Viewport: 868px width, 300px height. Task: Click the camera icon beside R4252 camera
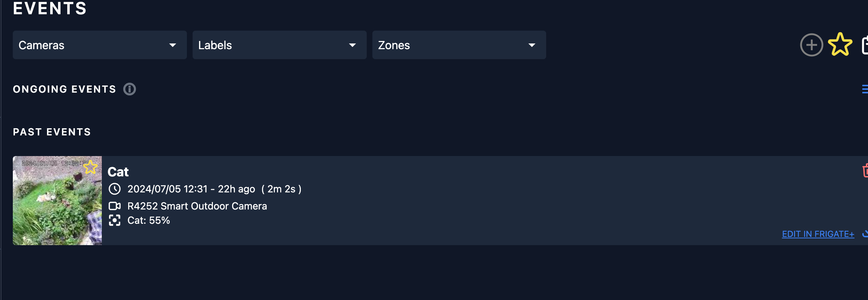point(115,206)
